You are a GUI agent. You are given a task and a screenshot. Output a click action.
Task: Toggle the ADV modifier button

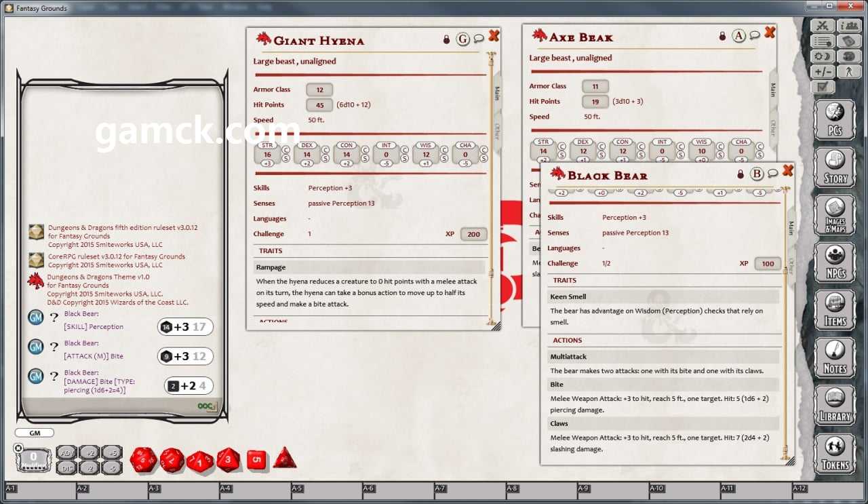pos(66,453)
